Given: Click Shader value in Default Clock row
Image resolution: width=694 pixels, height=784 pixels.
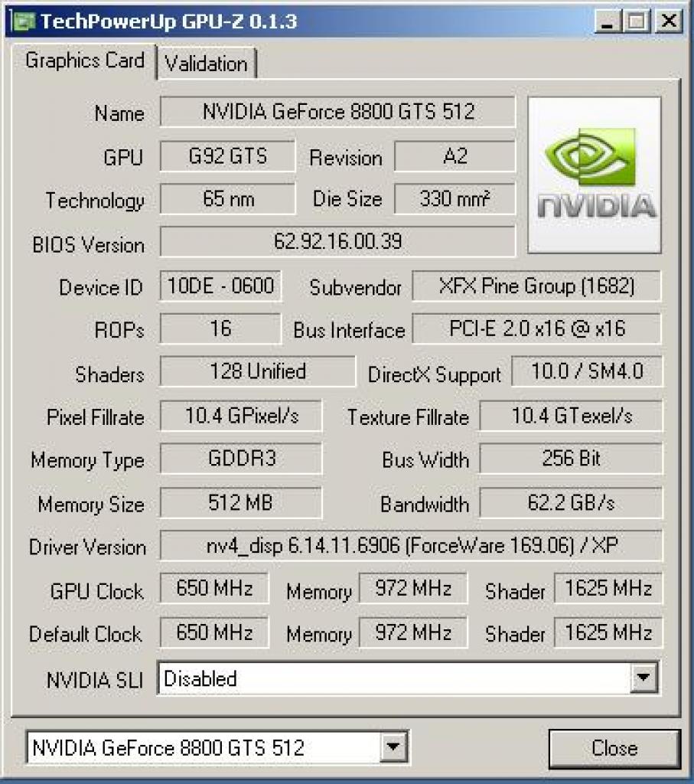Looking at the screenshot, I should tap(608, 632).
